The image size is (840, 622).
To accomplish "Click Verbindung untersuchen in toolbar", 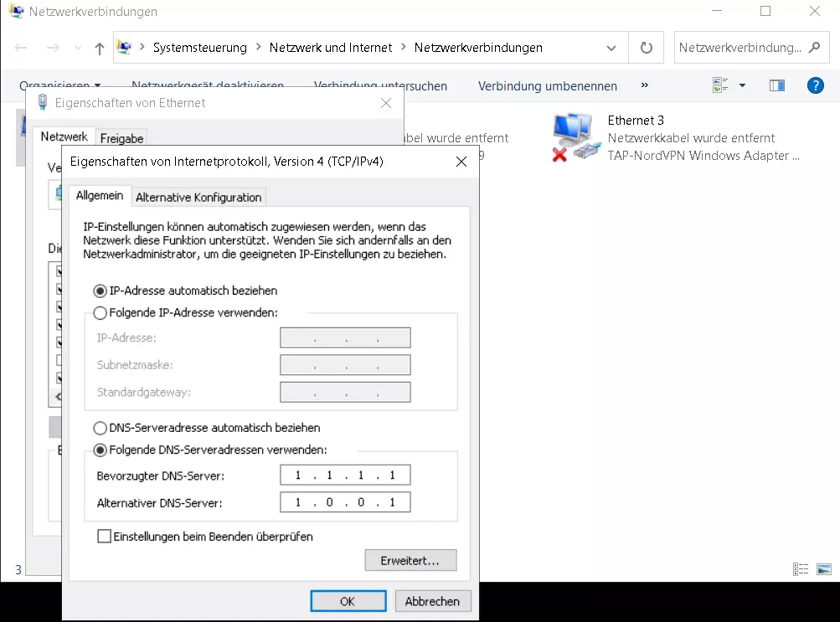I will pos(380,86).
